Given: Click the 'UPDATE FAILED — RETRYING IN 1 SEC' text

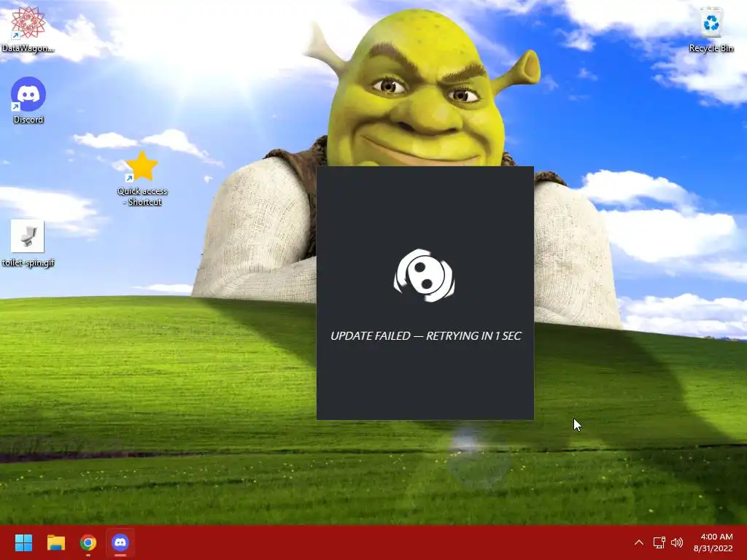Looking at the screenshot, I should (425, 335).
